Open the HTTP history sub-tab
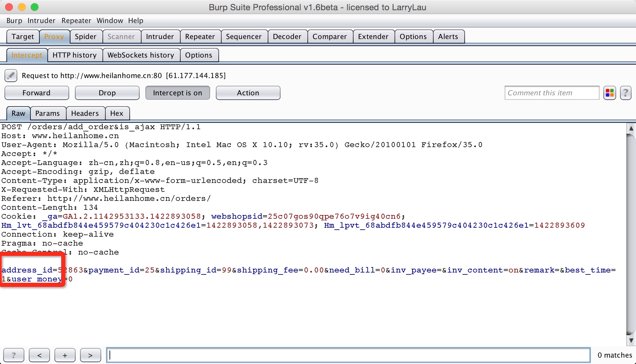 pyautogui.click(x=75, y=55)
